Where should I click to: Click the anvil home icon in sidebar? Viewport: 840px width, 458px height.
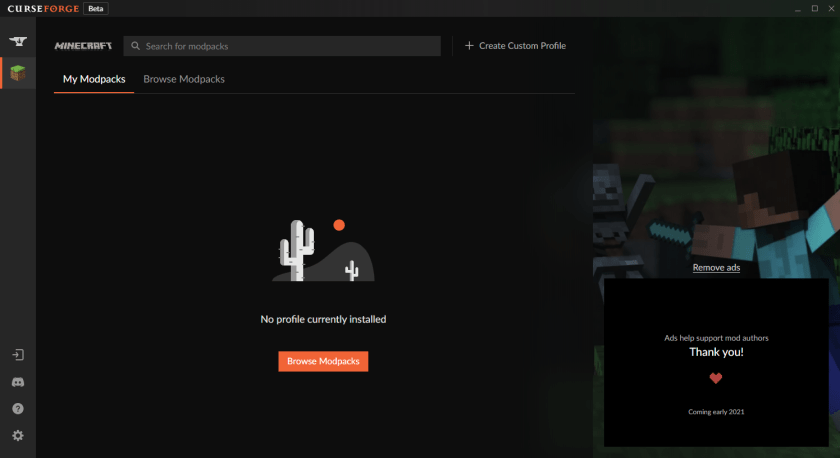(17, 41)
